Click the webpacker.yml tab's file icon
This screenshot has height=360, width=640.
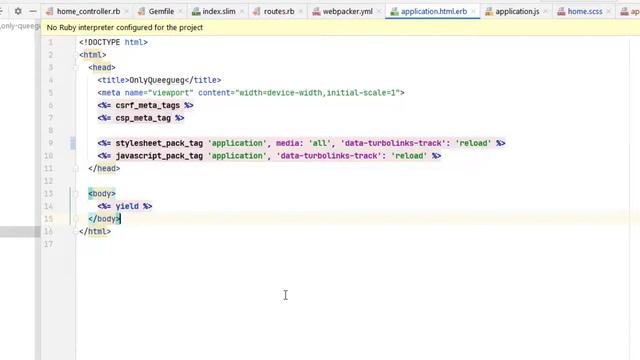click(316, 11)
